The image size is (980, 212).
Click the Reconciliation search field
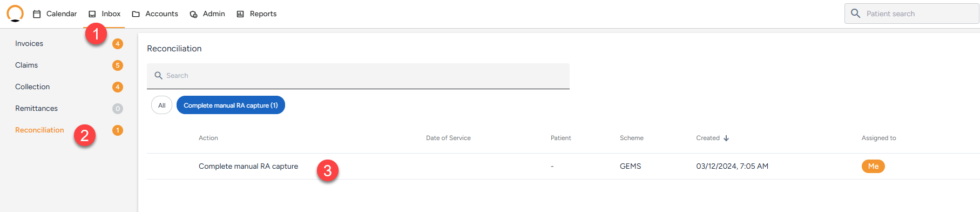click(x=358, y=76)
